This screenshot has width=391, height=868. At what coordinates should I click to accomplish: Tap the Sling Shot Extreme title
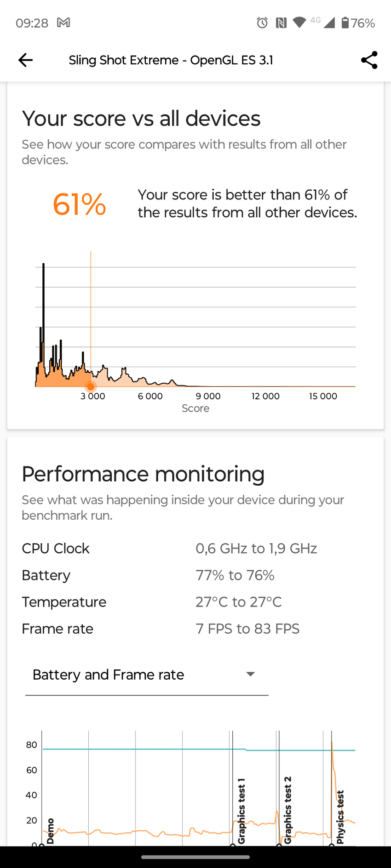click(171, 60)
